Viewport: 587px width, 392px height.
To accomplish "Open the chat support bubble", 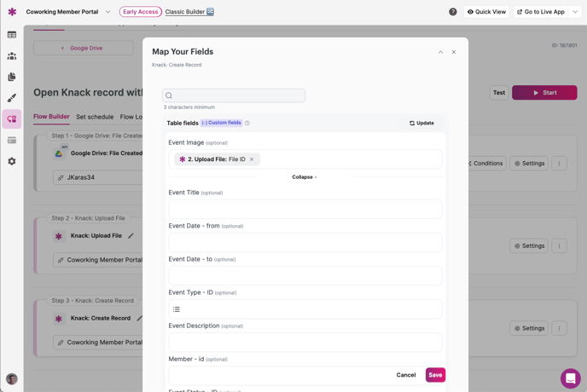I will point(570,378).
